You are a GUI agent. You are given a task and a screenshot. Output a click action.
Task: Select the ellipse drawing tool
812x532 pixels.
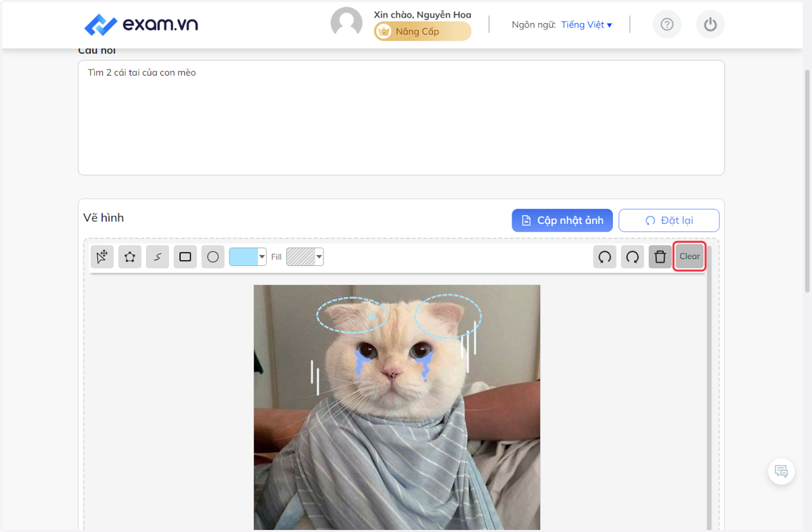pyautogui.click(x=213, y=257)
